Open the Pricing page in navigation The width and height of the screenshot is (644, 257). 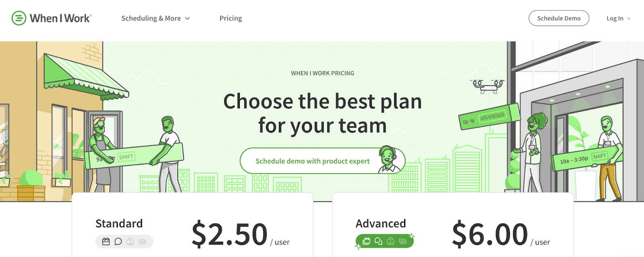click(x=231, y=18)
